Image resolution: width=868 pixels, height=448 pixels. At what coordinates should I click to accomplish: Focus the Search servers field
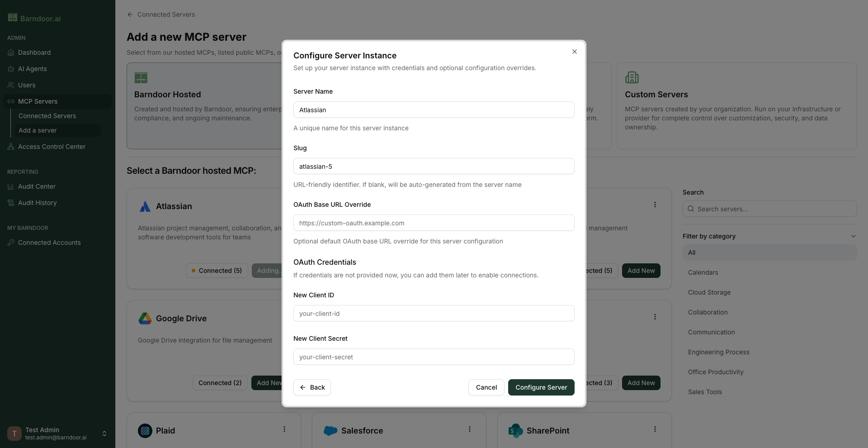click(x=769, y=209)
